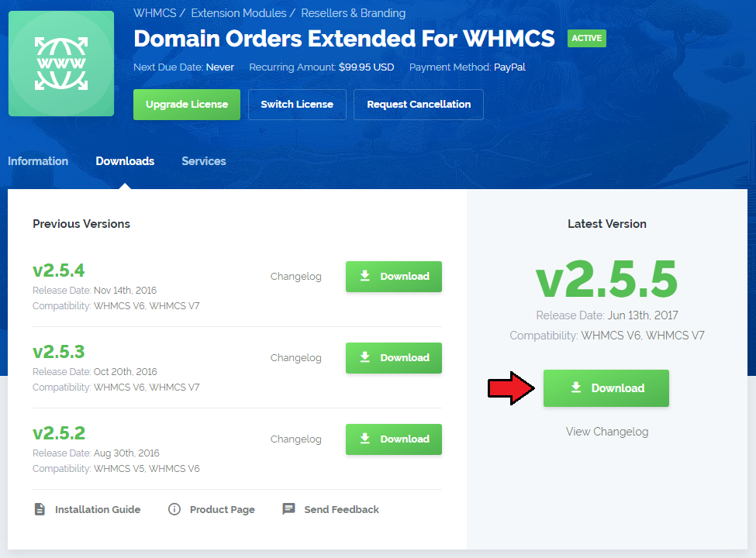756x558 pixels.
Task: Click Request Cancellation button
Action: tap(419, 105)
